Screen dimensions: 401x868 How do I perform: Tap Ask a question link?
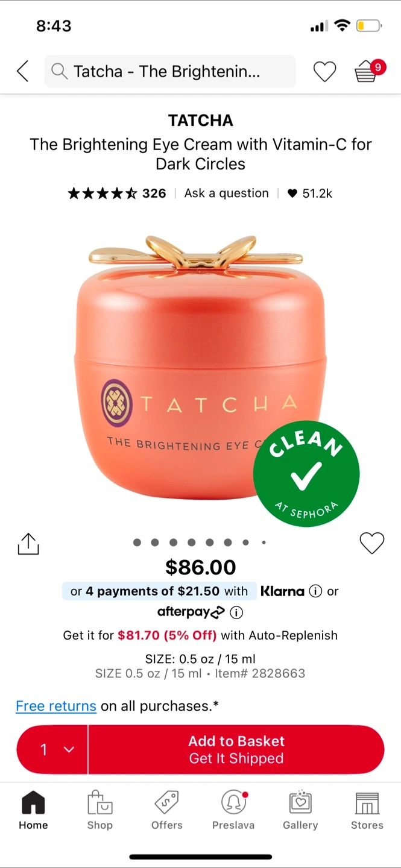pyautogui.click(x=227, y=193)
